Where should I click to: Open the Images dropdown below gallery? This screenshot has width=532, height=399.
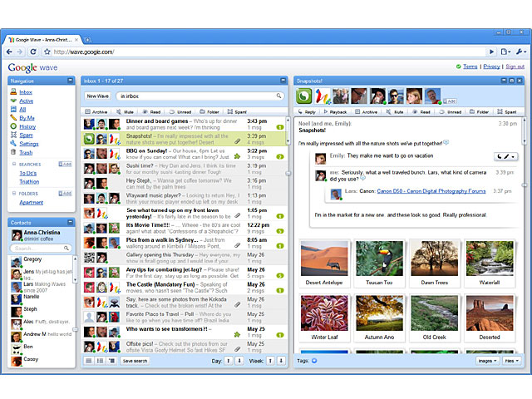pos(486,361)
